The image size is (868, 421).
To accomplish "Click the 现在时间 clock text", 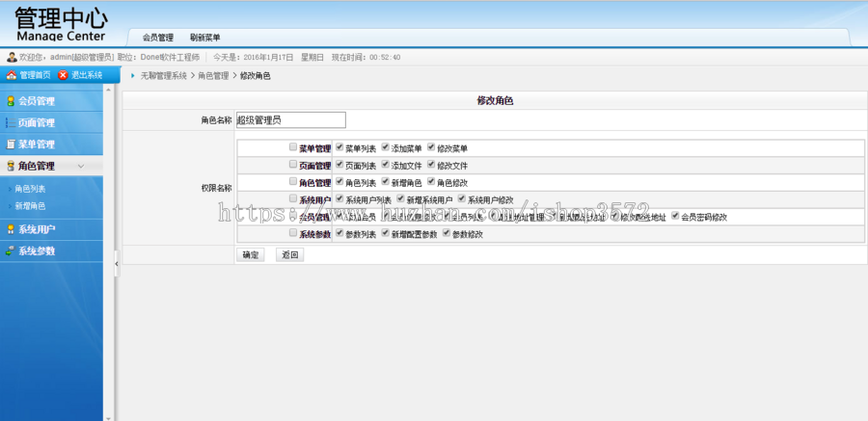I will tap(366, 57).
